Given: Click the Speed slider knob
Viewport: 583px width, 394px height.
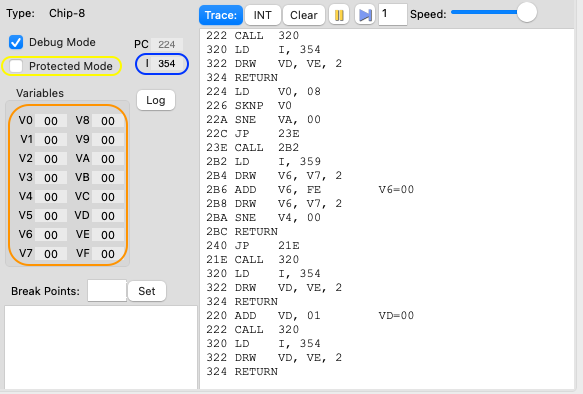Looking at the screenshot, I should coord(527,12).
